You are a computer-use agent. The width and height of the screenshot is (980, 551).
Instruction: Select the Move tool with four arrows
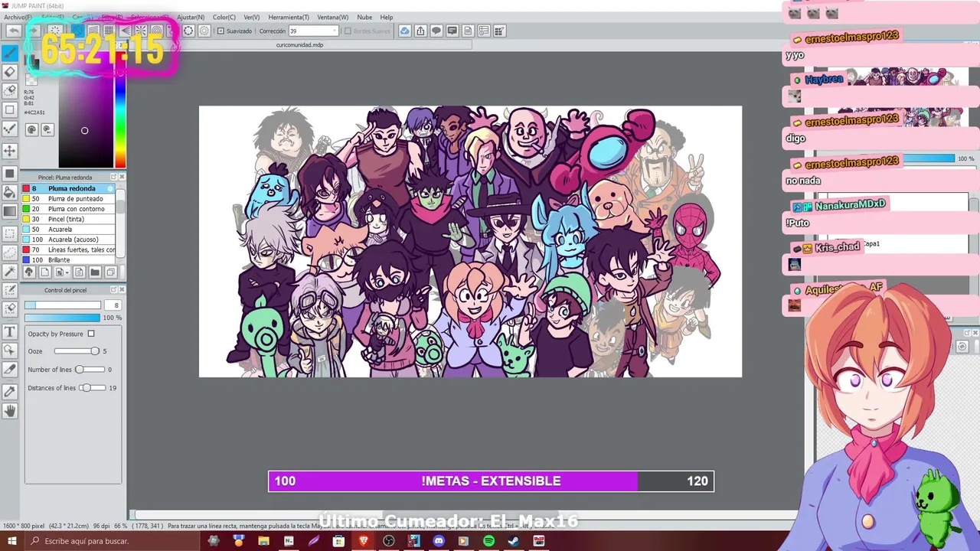click(10, 151)
